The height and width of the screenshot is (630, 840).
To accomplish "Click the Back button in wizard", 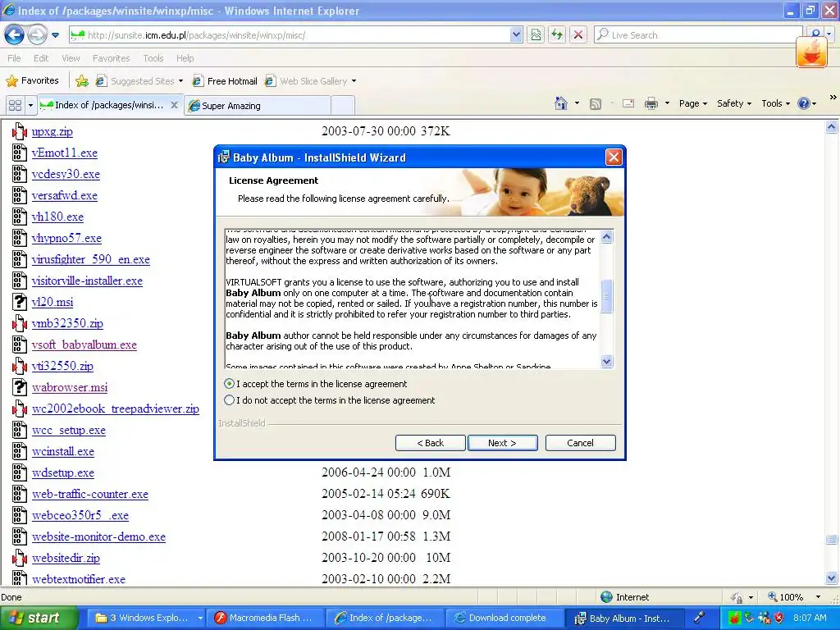I will (430, 443).
